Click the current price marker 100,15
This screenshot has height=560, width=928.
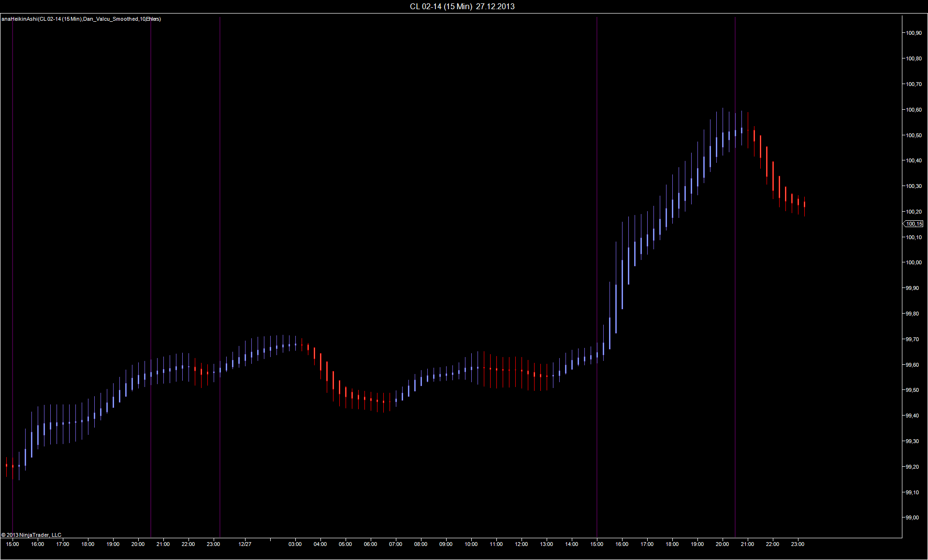[913, 224]
